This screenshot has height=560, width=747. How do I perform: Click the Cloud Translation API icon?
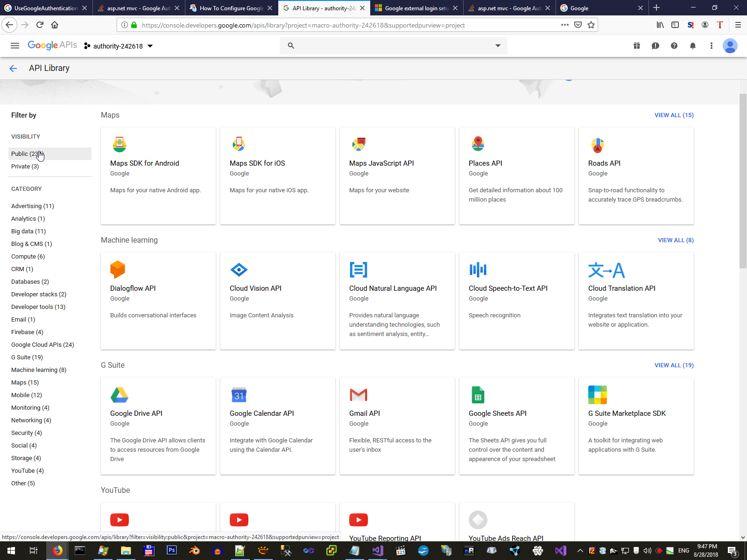click(x=606, y=270)
